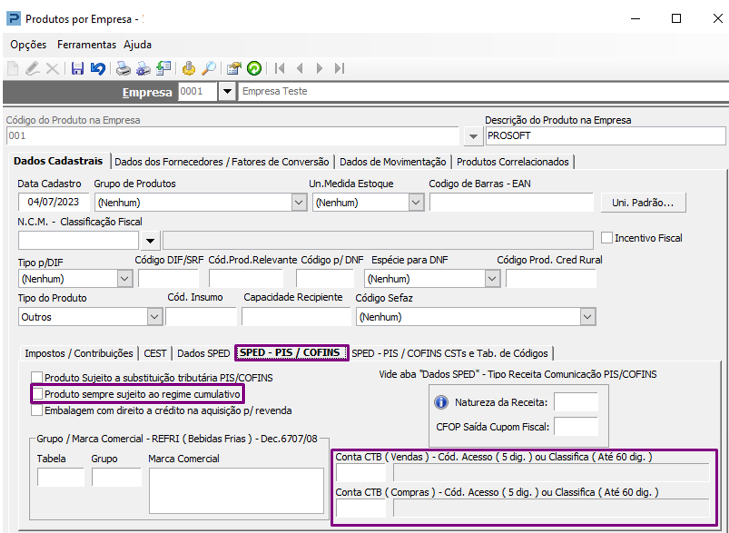Switch to Dados dos Fornecedores / Fatores de Conversão tab
729x533 pixels.
tap(222, 162)
